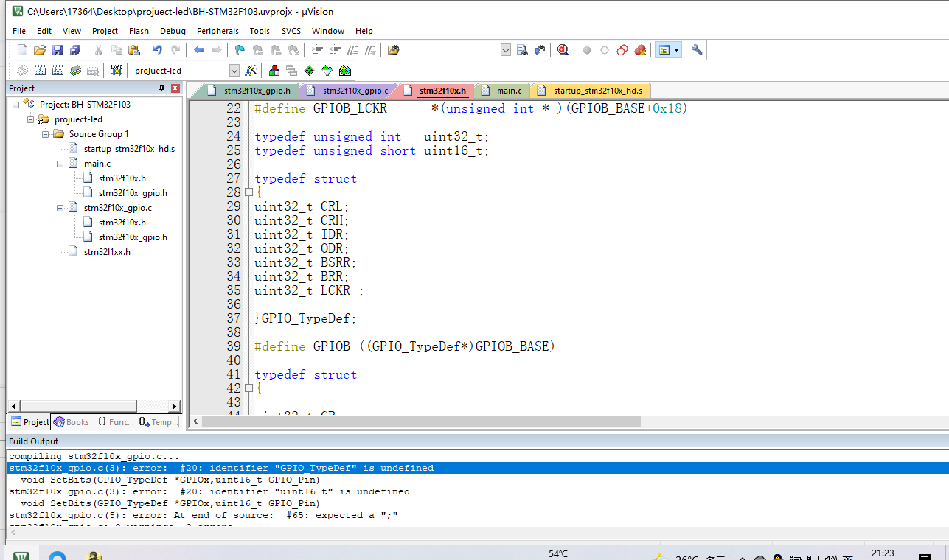The height and width of the screenshot is (560, 949).
Task: Translate current file icon
Action: 22,71
